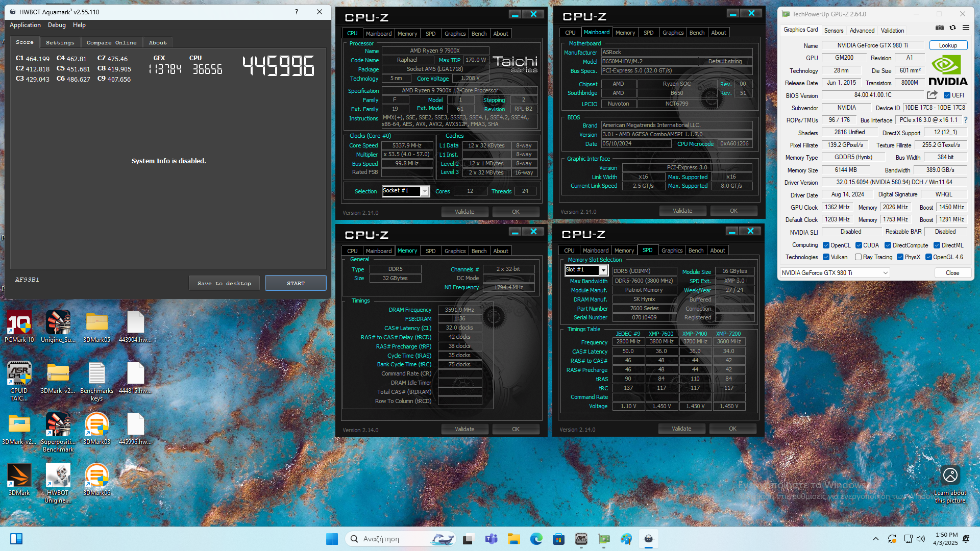Open the Application menu in Aquamark

25,25
